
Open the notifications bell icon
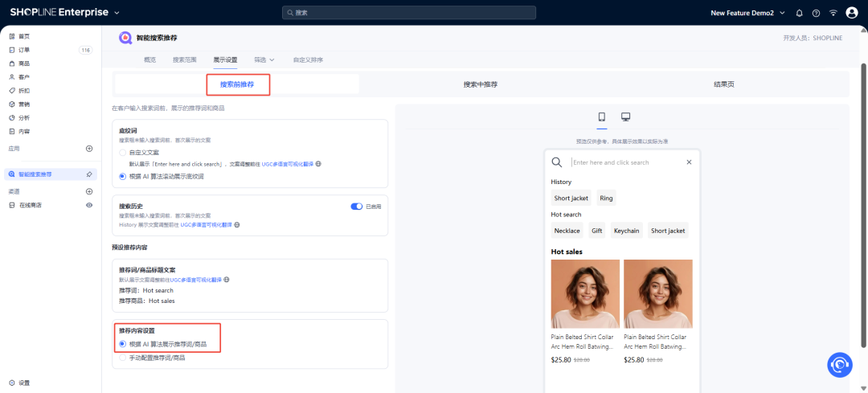click(799, 13)
